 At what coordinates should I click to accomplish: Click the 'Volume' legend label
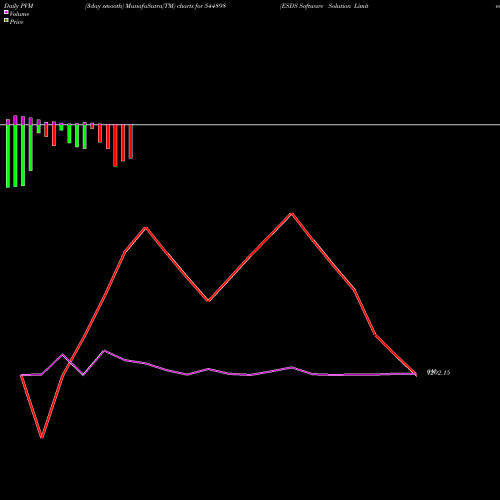19,14
